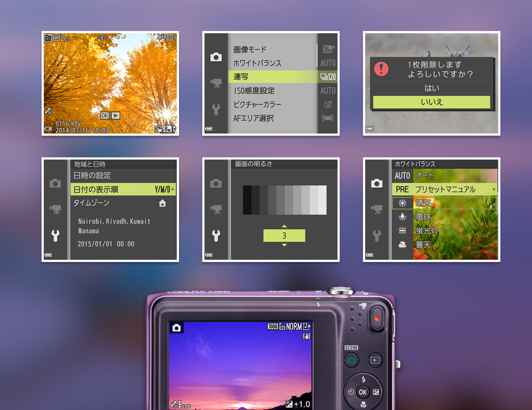
Task: Increase brightness with up arrow
Action: [284, 226]
